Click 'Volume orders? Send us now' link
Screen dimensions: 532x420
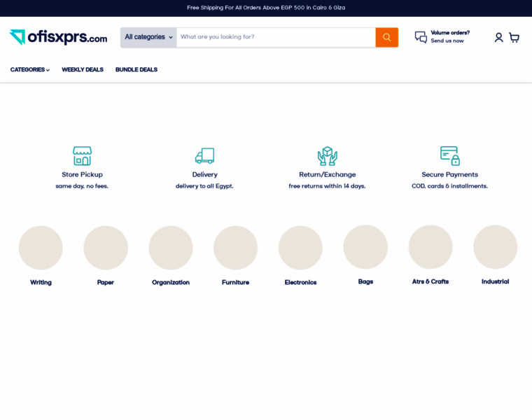(x=450, y=36)
